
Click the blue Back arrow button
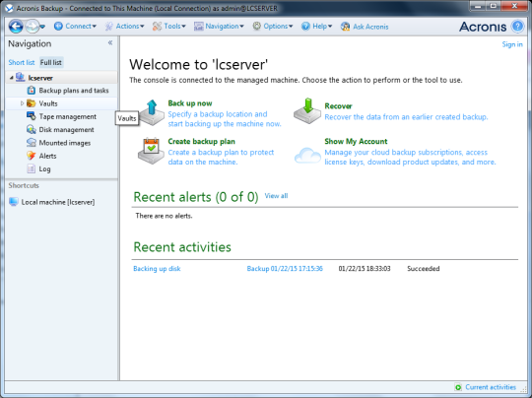pos(16,27)
